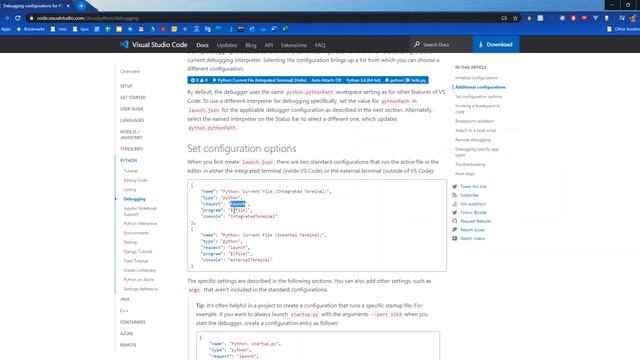The width and height of the screenshot is (640, 360).
Task: Click the Twitter bird beside Tweet this link
Action: click(454, 187)
